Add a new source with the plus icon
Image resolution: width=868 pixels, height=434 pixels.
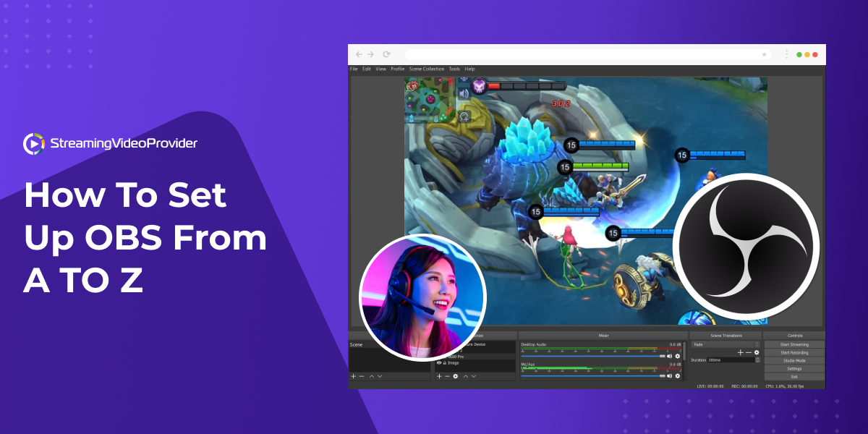coord(439,376)
